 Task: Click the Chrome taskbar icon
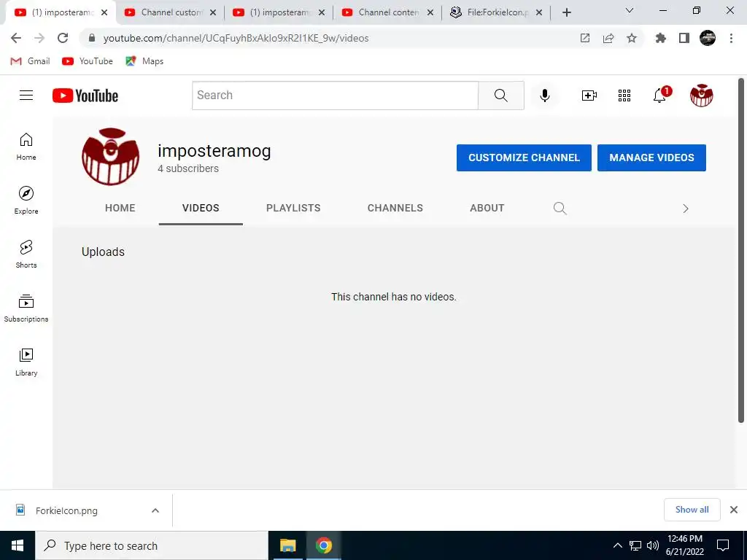point(323,545)
